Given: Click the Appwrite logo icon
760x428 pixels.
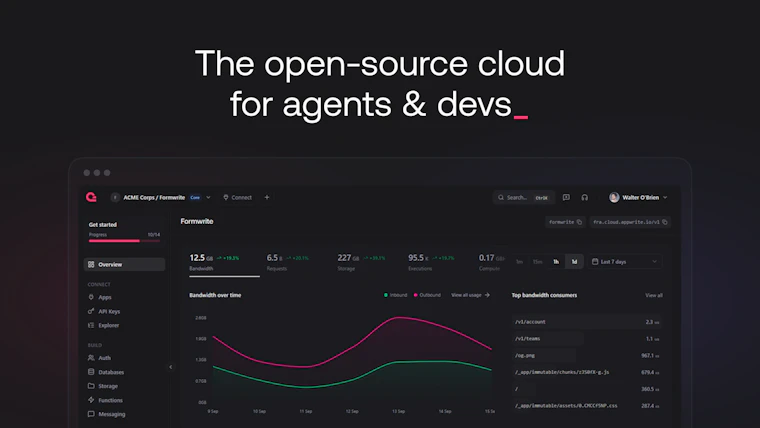Looking at the screenshot, I should 91,197.
